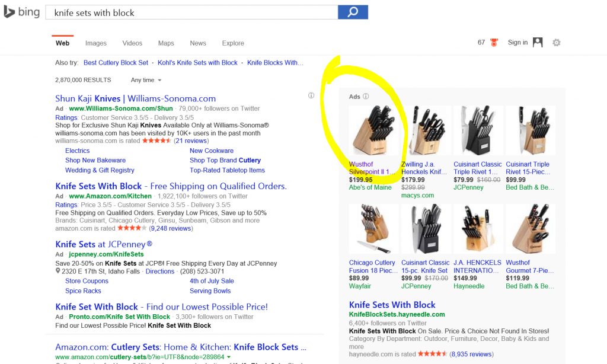Click Knife Blocks With... suggestion
The height and width of the screenshot is (364, 607).
point(275,63)
